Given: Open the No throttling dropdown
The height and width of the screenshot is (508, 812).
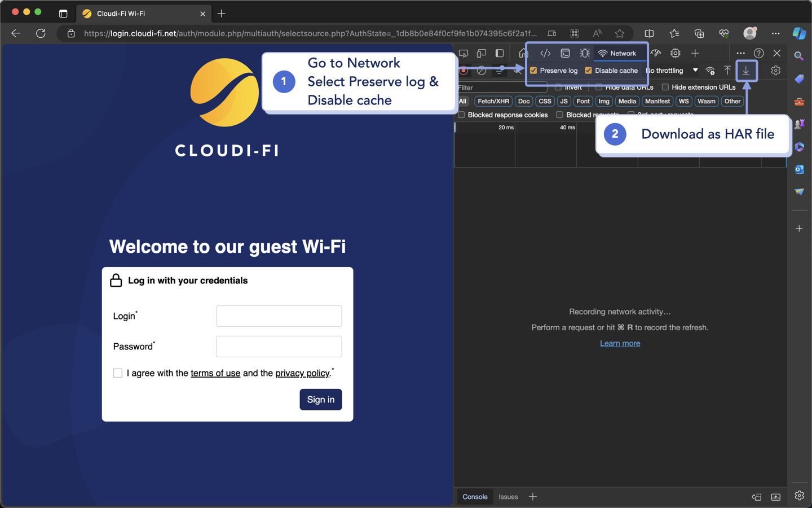Looking at the screenshot, I should click(x=671, y=71).
